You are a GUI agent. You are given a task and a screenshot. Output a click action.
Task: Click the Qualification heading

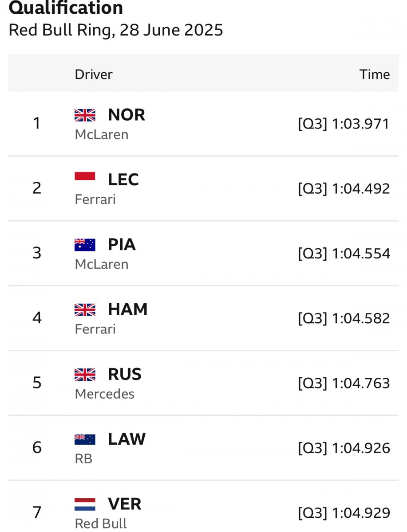tap(66, 8)
